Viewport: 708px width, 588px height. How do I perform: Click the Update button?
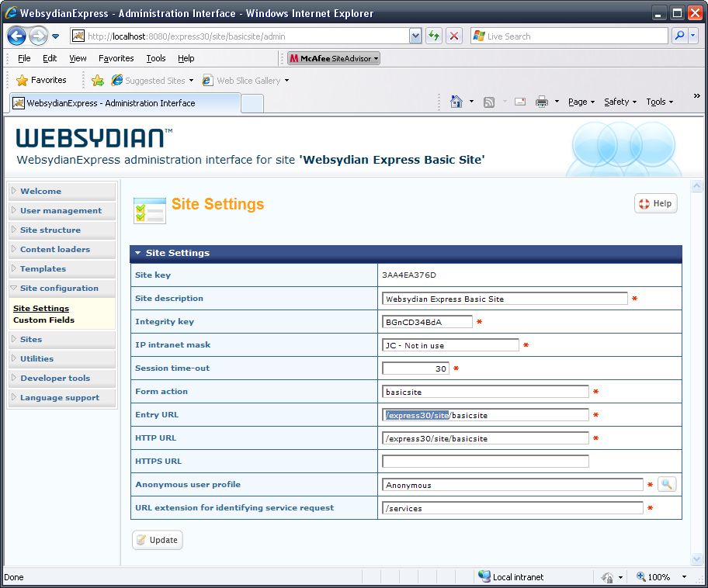click(158, 540)
